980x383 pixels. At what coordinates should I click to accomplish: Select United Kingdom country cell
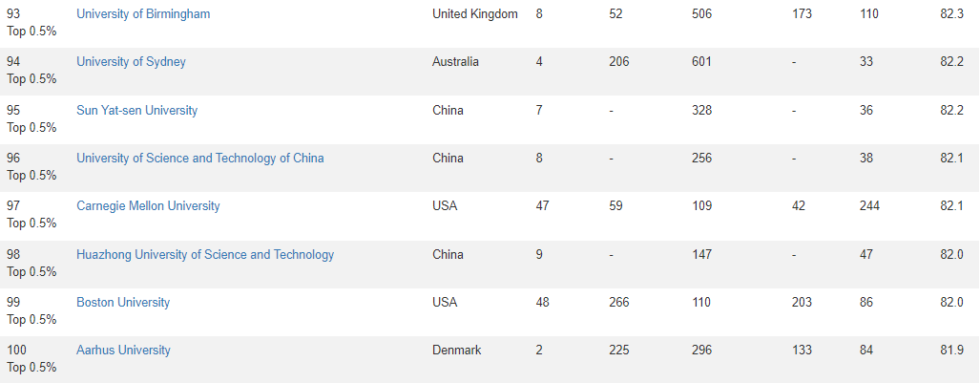475,13
